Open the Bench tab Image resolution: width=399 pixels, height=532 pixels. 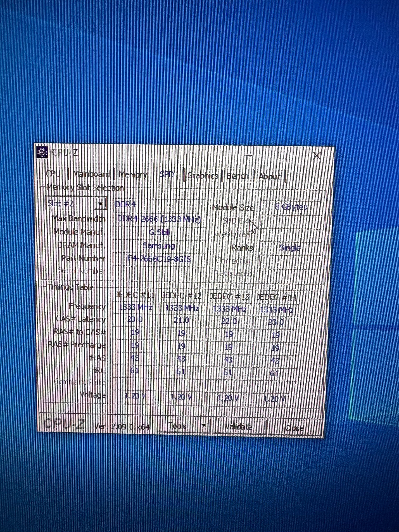(x=238, y=176)
